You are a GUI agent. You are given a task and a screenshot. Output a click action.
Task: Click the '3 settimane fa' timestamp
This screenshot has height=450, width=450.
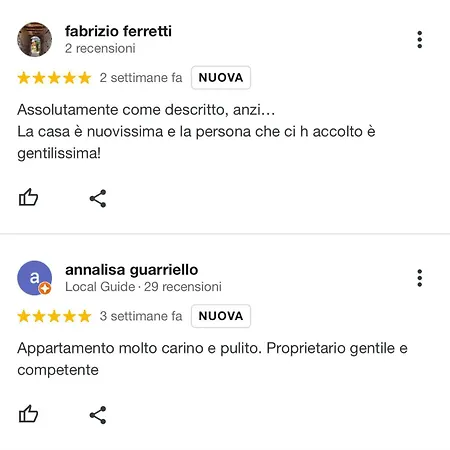point(141,316)
